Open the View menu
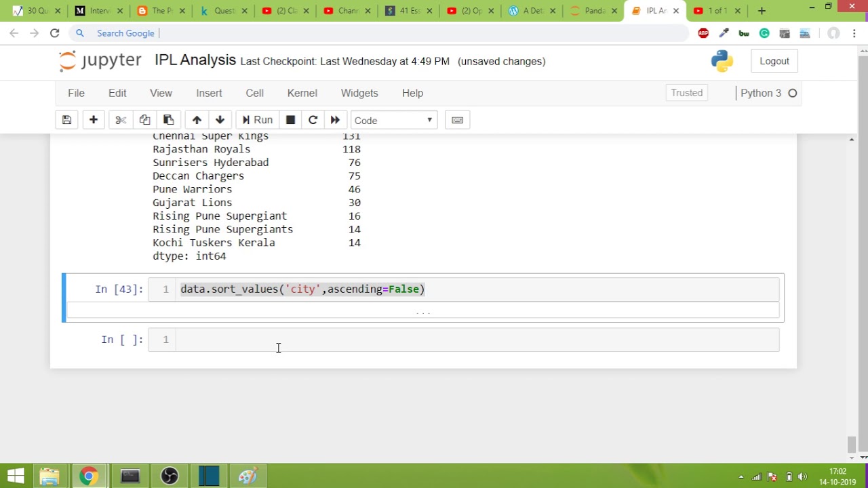868x488 pixels. [x=161, y=93]
